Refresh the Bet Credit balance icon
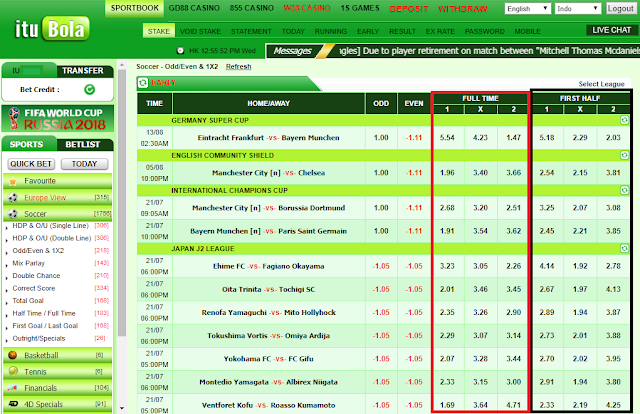 coord(89,89)
